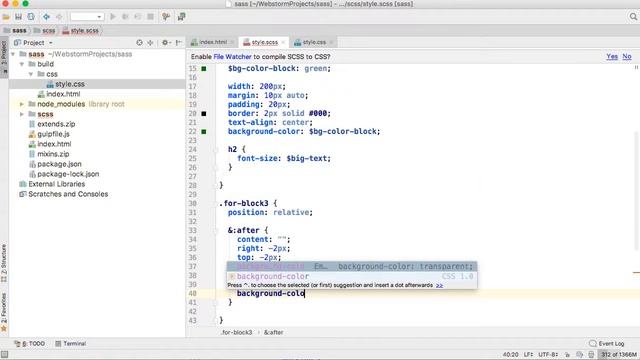Collapse the build folder
The height and width of the screenshot is (360, 640).
(x=22, y=64)
